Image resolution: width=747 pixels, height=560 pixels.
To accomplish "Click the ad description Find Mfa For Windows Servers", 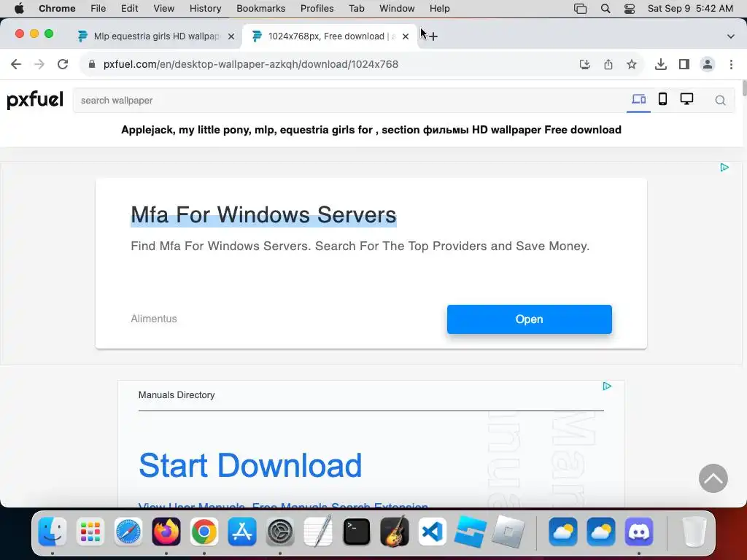I will click(360, 246).
